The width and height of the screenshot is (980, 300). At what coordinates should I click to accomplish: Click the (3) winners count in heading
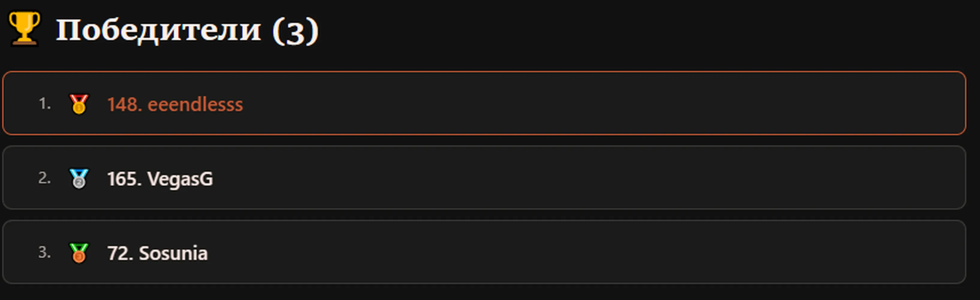pyautogui.click(x=295, y=31)
